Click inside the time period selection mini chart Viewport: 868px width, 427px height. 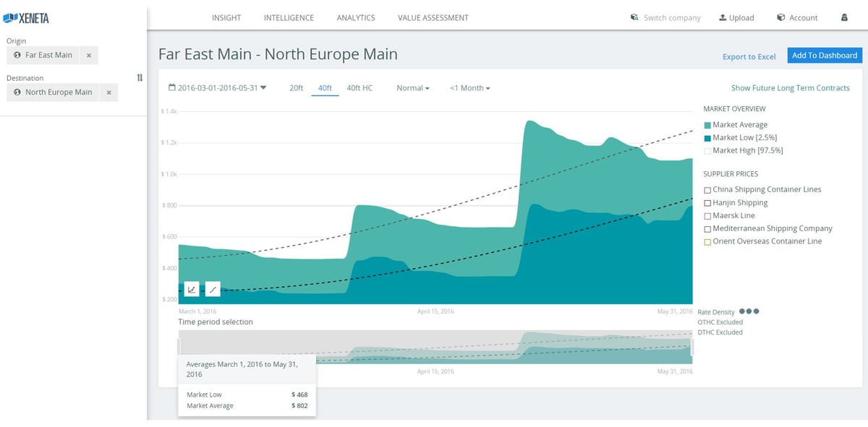(435, 348)
